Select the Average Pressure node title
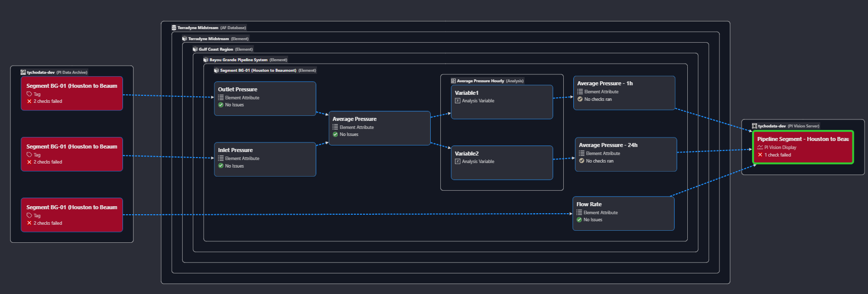 point(354,119)
